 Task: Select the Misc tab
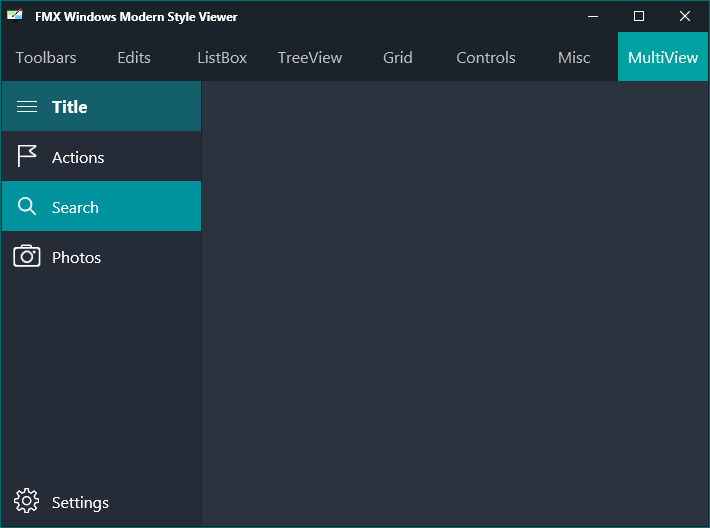pos(574,58)
